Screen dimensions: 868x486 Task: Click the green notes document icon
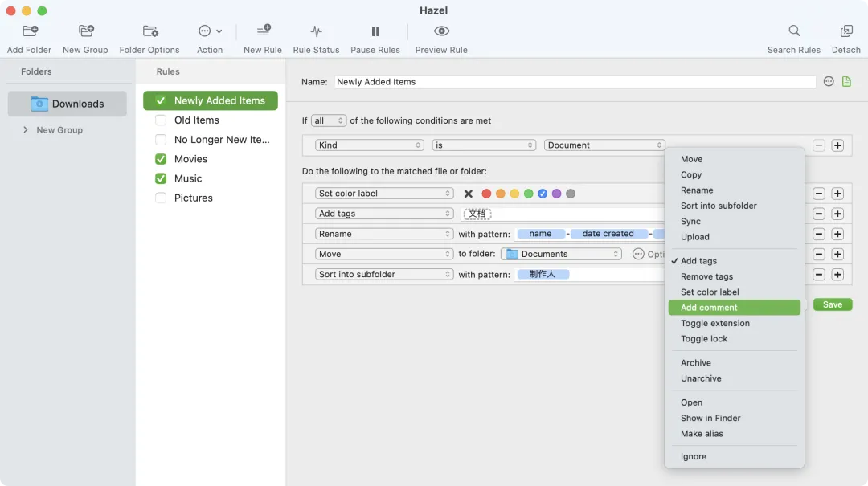tap(846, 81)
